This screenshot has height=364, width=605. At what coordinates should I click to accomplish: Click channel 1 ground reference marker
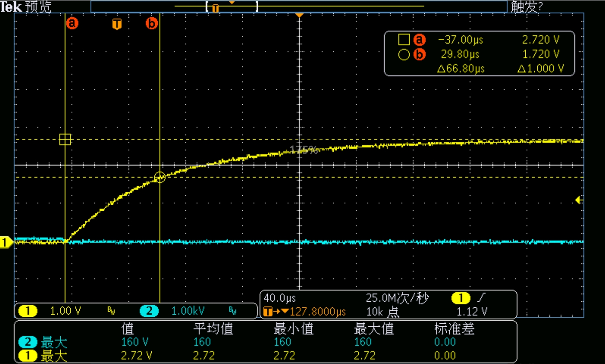[x=6, y=243]
